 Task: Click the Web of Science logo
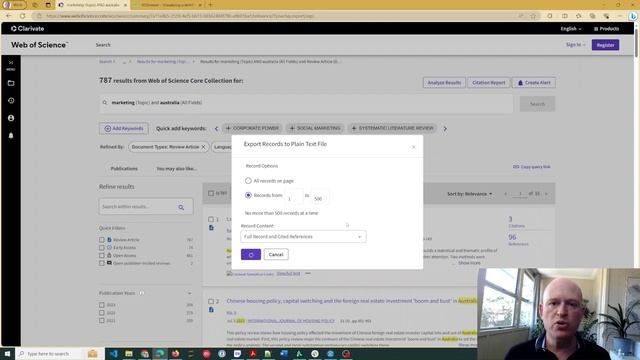click(x=40, y=45)
